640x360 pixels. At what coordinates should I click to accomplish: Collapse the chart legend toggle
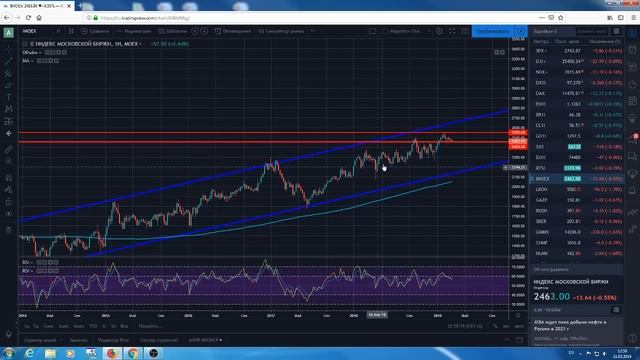coord(25,44)
